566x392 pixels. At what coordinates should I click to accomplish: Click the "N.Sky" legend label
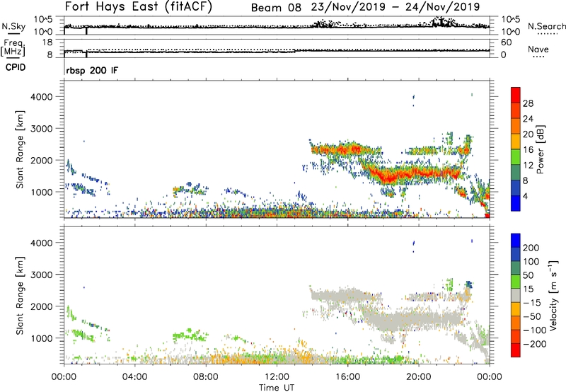click(x=13, y=26)
